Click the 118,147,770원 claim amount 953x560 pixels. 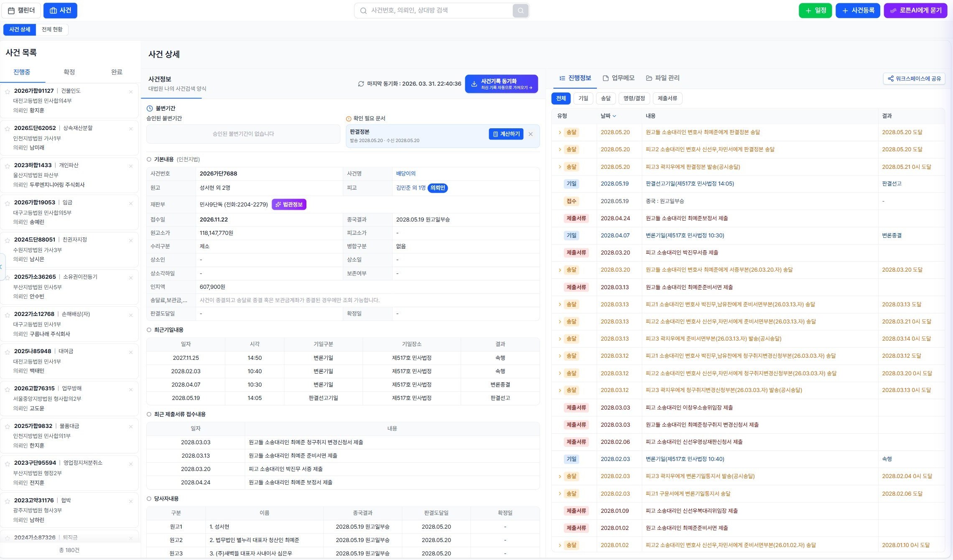click(217, 233)
